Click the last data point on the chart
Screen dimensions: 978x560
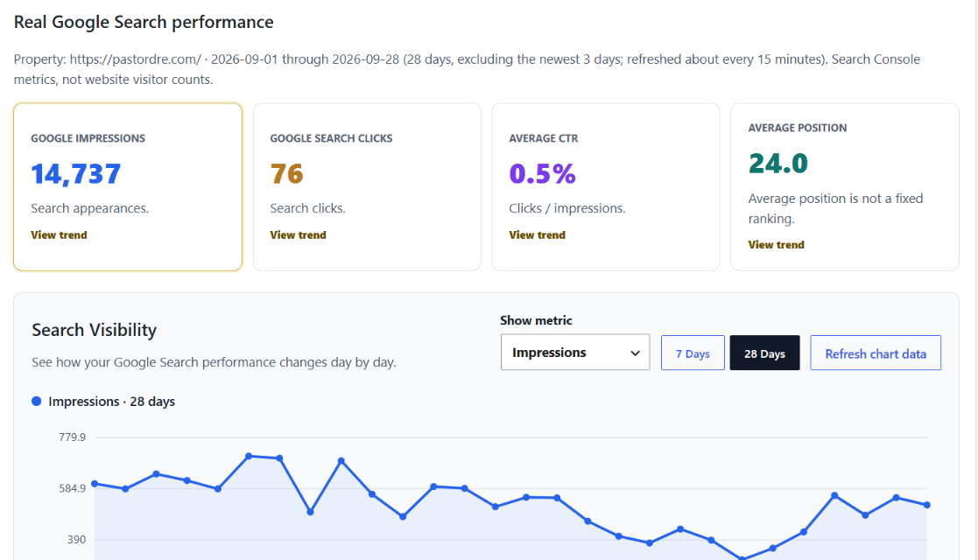pyautogui.click(x=927, y=505)
